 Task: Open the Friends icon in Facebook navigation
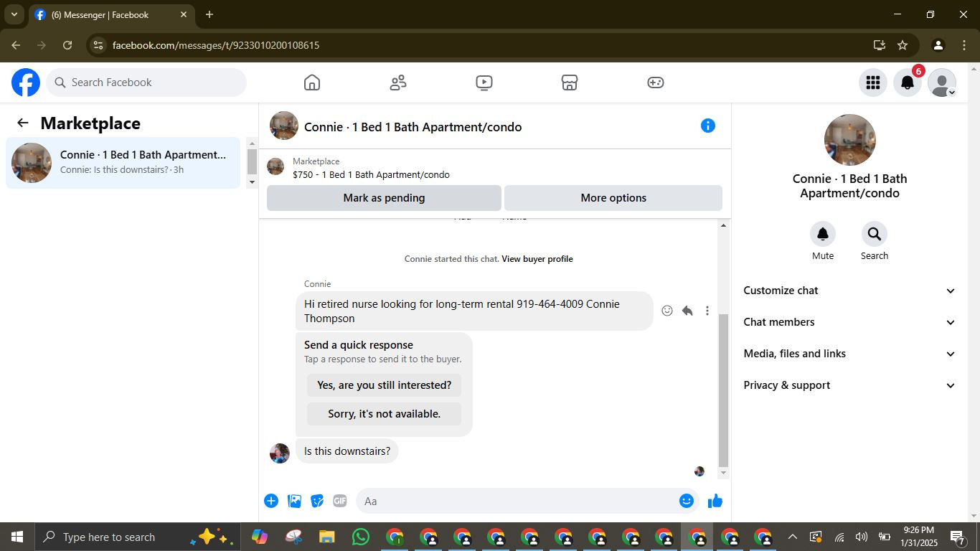[398, 83]
